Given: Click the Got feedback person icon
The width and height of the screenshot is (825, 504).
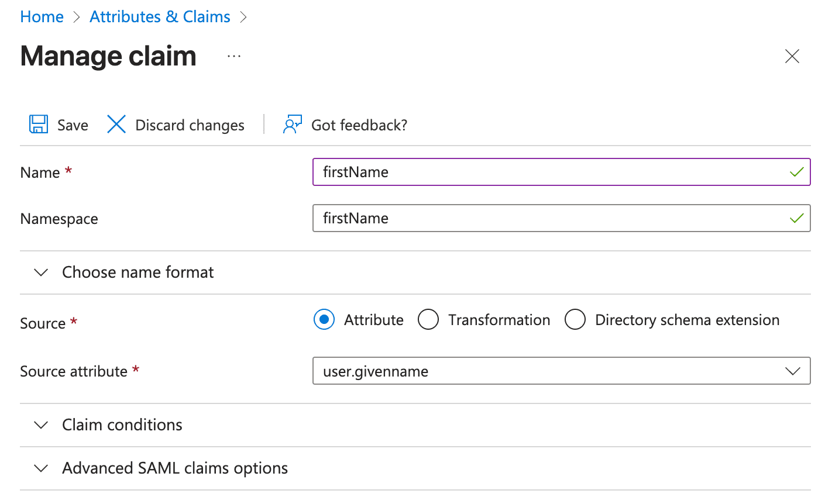Looking at the screenshot, I should (292, 124).
